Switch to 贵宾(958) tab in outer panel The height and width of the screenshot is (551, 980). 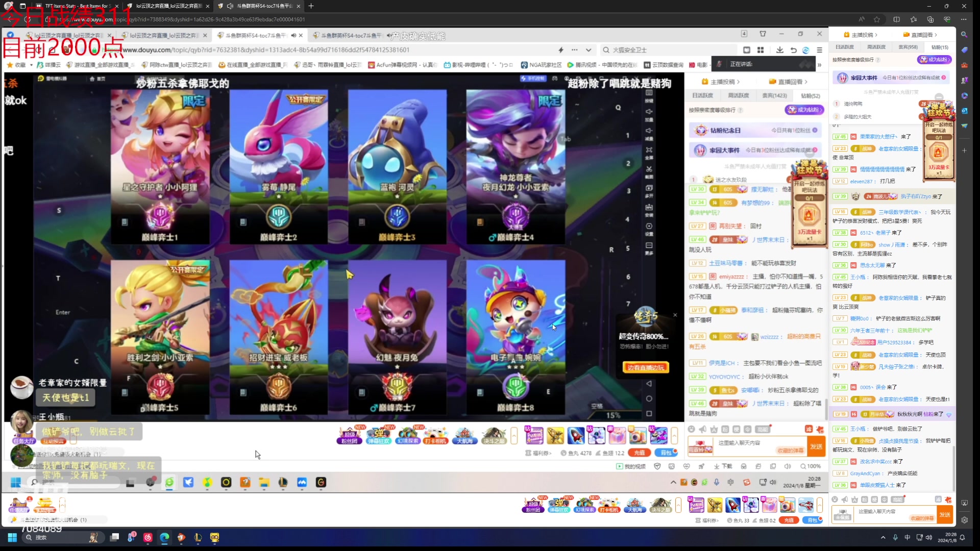[908, 47]
